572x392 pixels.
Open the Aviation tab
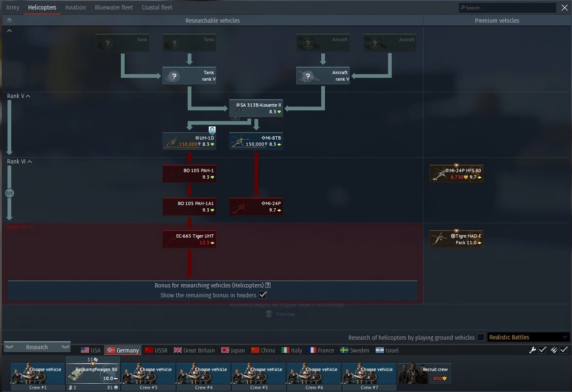75,7
